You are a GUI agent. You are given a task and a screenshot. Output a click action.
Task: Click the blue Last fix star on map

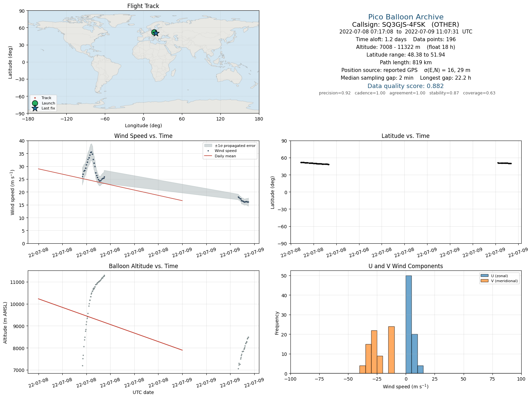click(156, 33)
